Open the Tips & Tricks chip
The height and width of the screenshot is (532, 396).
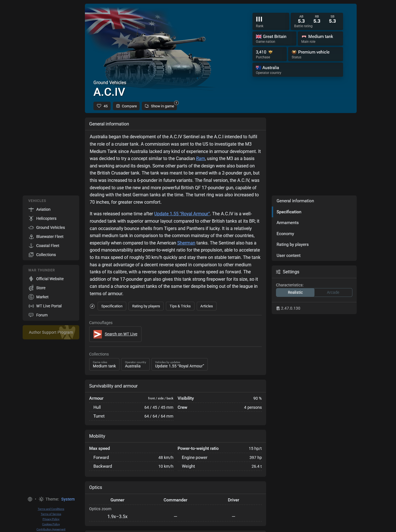pos(180,306)
